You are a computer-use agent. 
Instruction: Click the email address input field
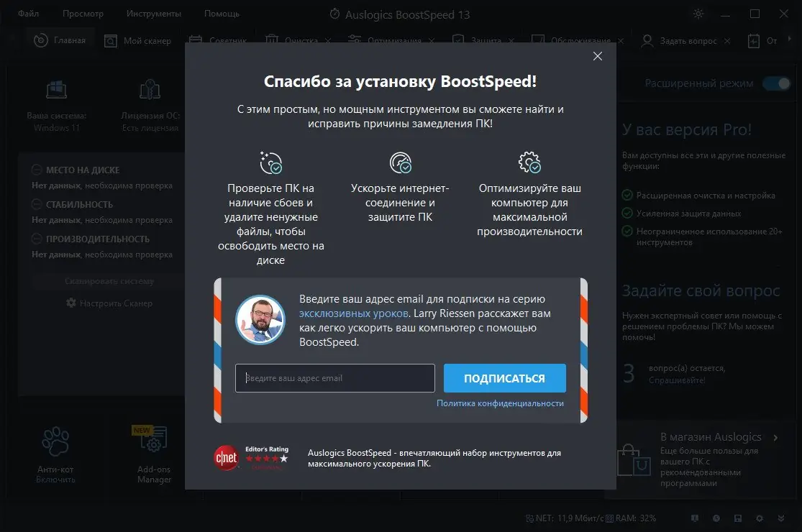(335, 378)
